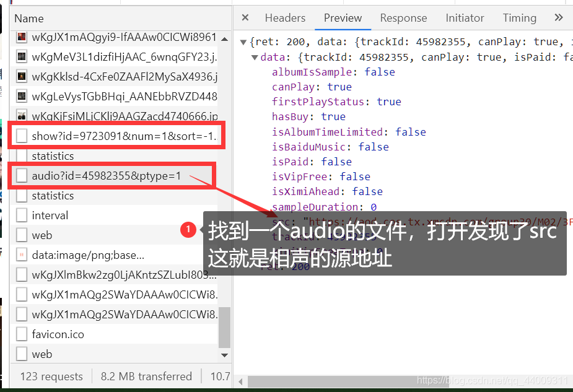
Task: Select the wKgKjFsiMLjCKlj9AAGZacd4740666 image request
Action: click(x=114, y=116)
